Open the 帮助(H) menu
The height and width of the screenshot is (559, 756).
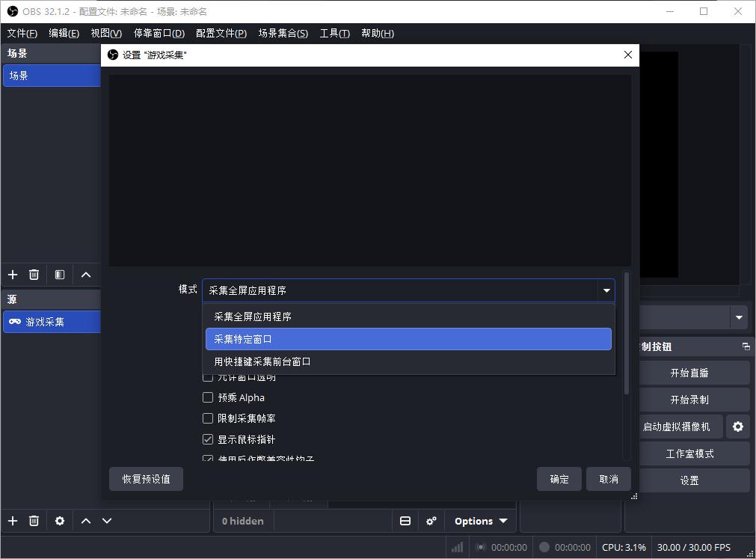click(x=378, y=33)
